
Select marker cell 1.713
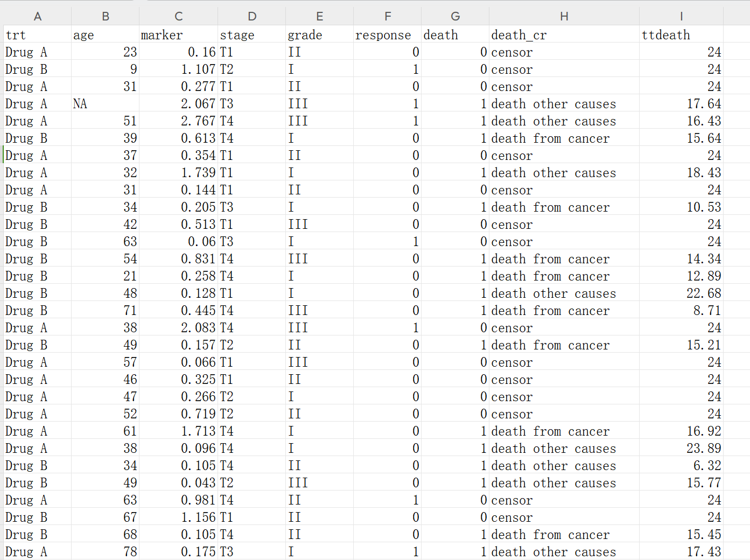tap(178, 431)
